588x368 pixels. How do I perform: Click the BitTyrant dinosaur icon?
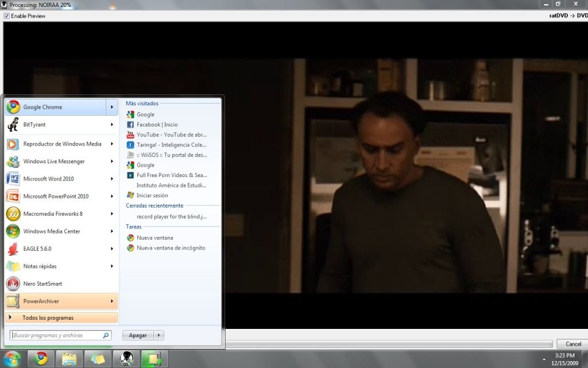pyautogui.click(x=13, y=125)
